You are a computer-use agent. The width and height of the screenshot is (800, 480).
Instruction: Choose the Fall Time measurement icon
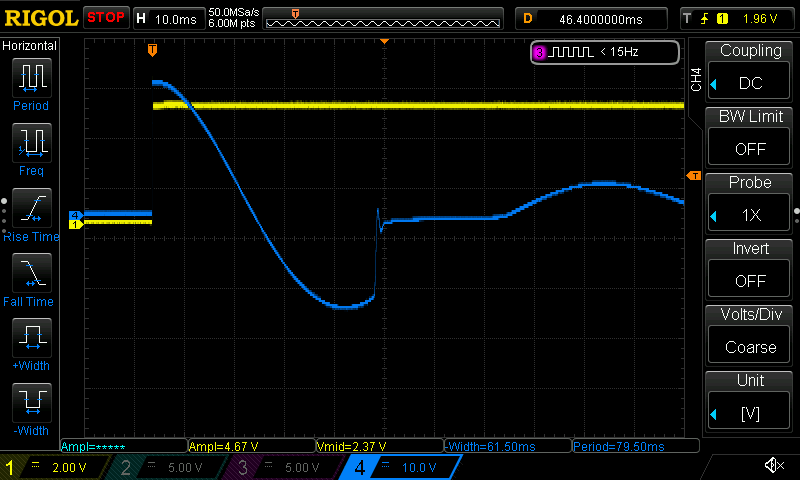(x=32, y=272)
